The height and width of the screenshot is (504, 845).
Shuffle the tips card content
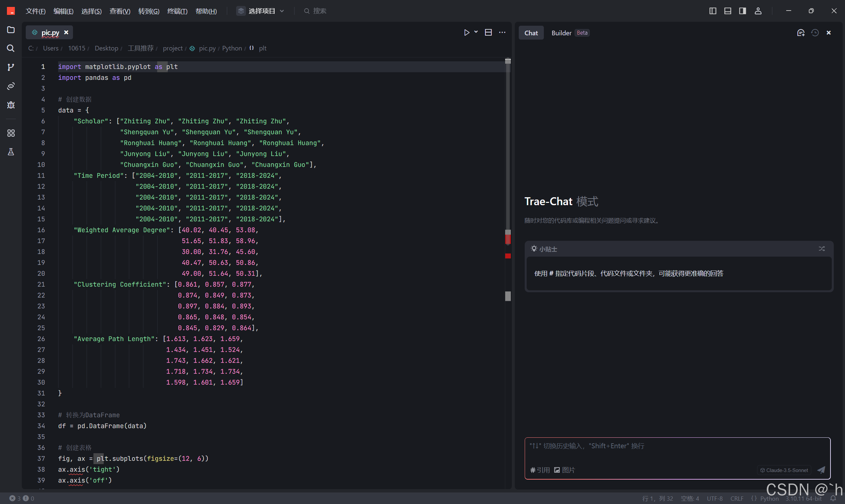pos(822,249)
